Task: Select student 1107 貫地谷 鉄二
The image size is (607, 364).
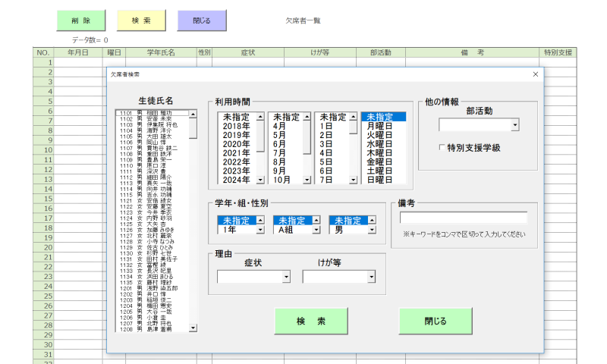Action: 153,148
